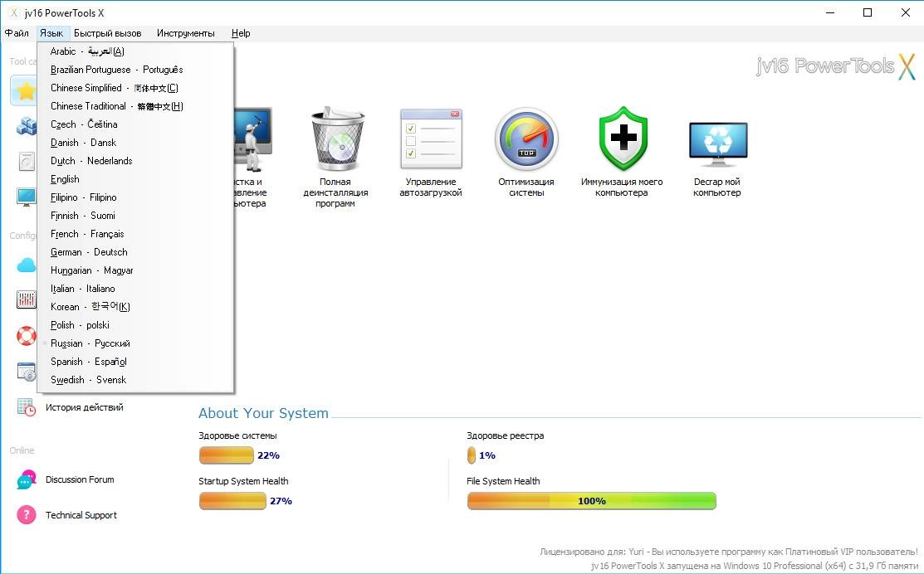This screenshot has width=924, height=574.
Task: Open the История действий icon
Action: coord(26,406)
